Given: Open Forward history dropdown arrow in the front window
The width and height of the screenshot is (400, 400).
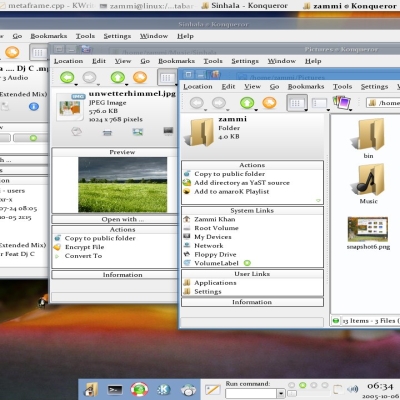Looking at the screenshot, I should [228, 110].
